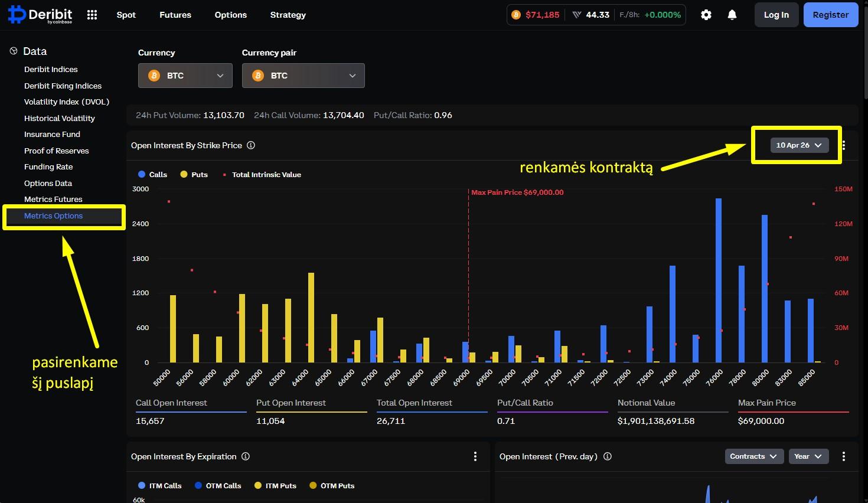Open the Currency BTC dropdown

185,76
